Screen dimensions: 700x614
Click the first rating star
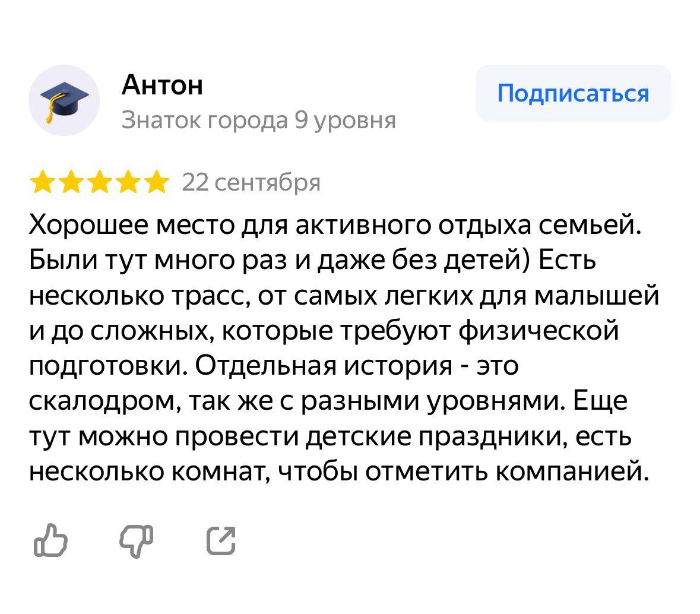[42, 183]
